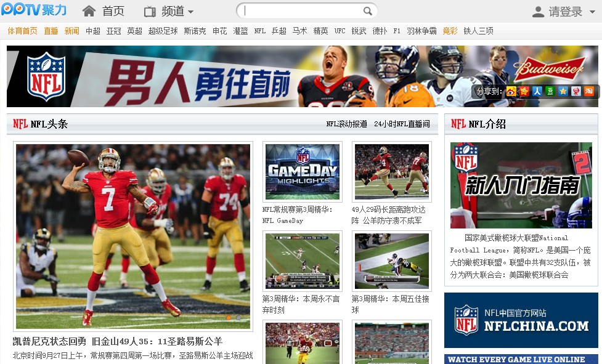Open the 永不言弃时刻 video thumbnail

pos(303,261)
